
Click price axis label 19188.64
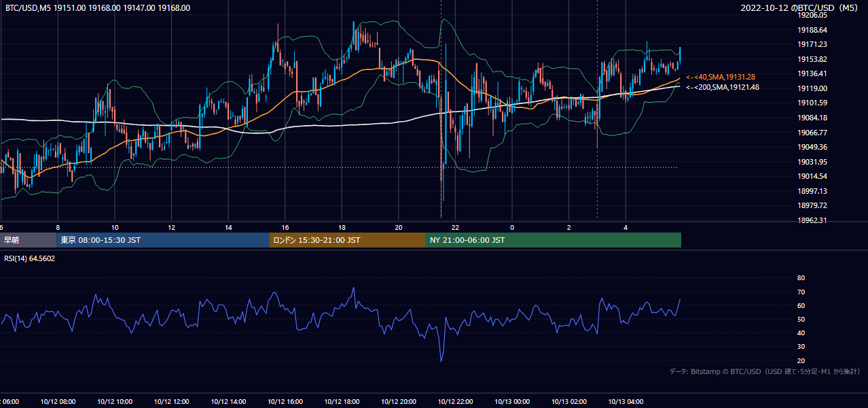point(812,30)
